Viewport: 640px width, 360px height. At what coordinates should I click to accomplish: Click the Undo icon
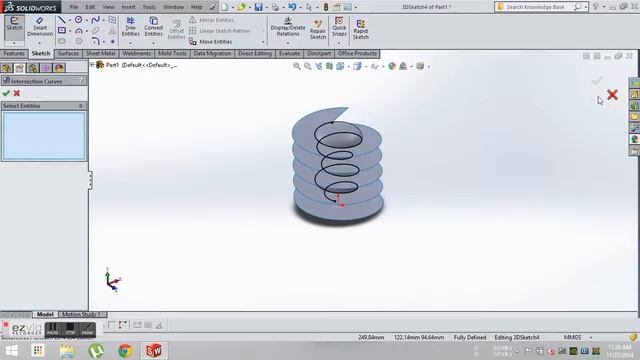pyautogui.click(x=292, y=7)
